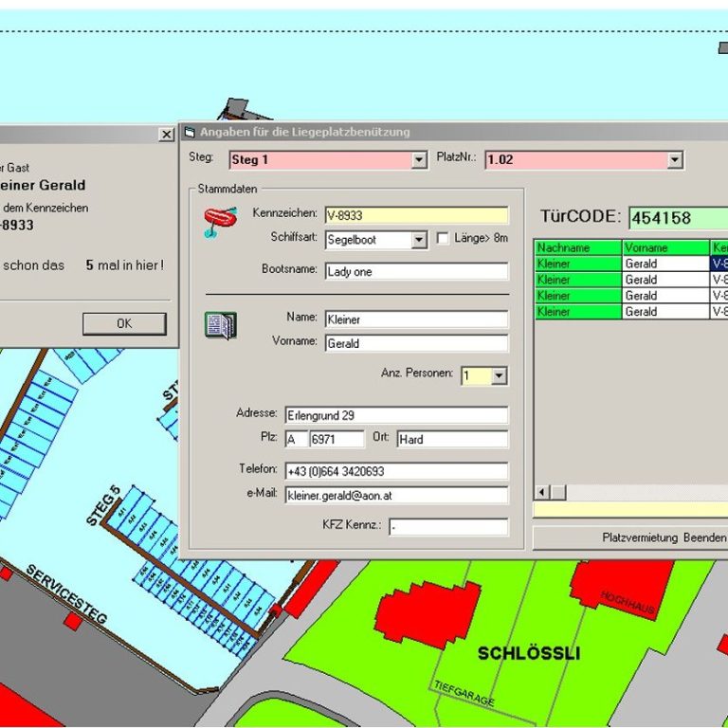This screenshot has width=728, height=728.
Task: Click the Vorname column header in table
Action: [x=664, y=247]
